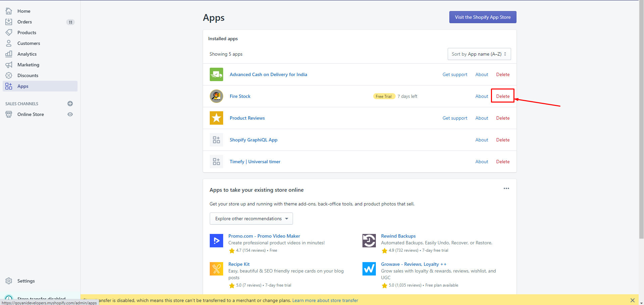644x305 pixels.
Task: Click the Growave app icon
Action: click(x=369, y=269)
